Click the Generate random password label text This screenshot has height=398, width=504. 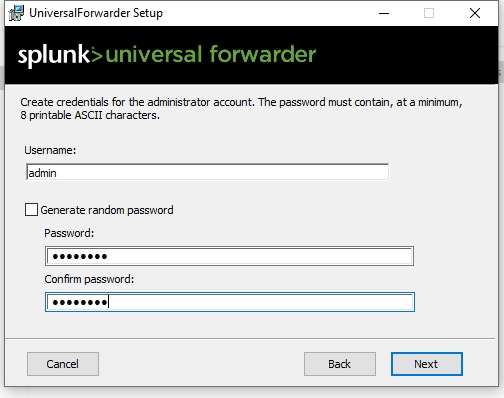point(107,210)
